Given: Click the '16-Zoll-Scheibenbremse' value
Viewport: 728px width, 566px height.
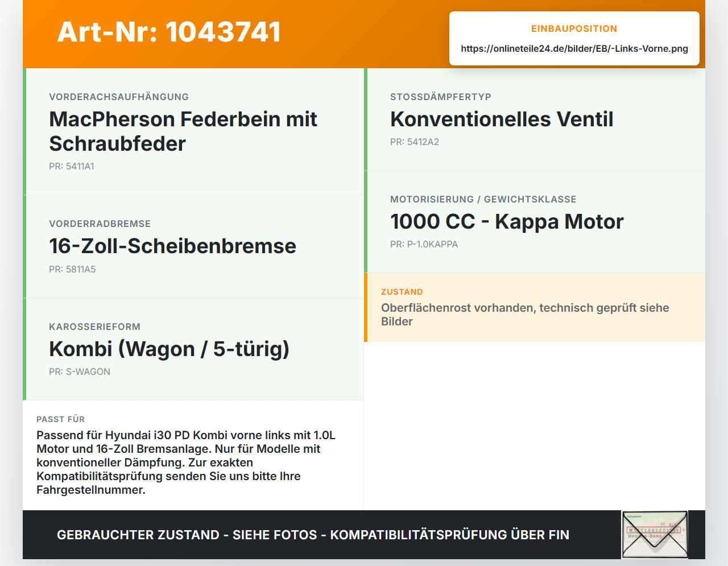Looking at the screenshot, I should 173,246.
